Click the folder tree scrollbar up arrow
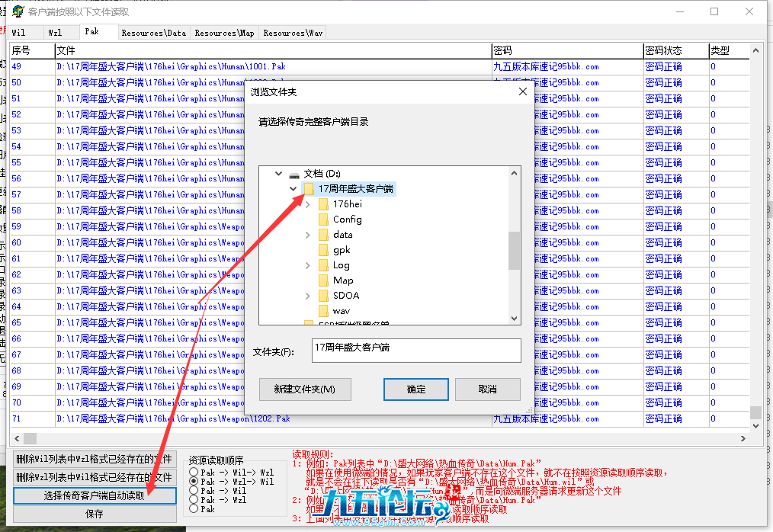The image size is (773, 532). [x=514, y=173]
